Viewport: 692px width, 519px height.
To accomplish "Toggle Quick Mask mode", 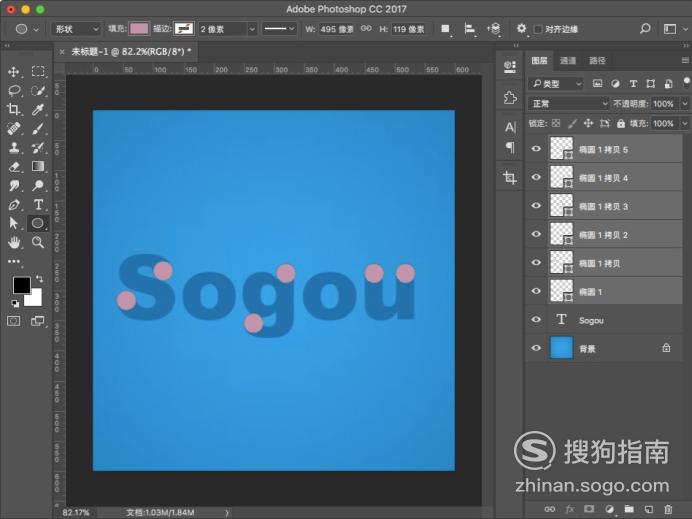I will click(x=14, y=321).
